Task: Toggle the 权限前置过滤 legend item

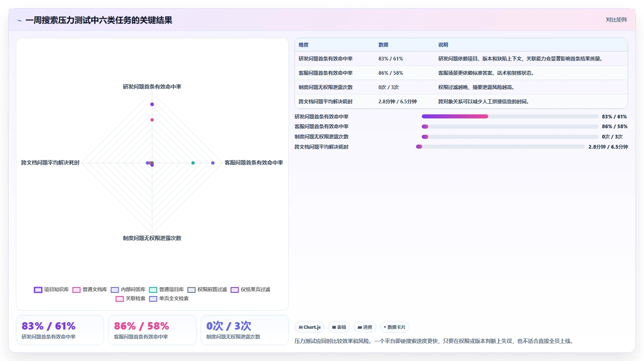Action: tap(207, 290)
